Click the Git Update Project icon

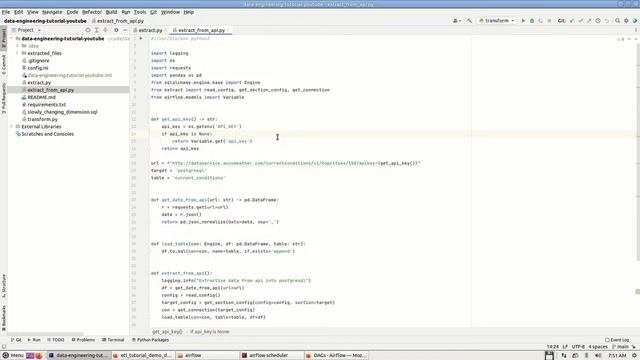[572, 20]
